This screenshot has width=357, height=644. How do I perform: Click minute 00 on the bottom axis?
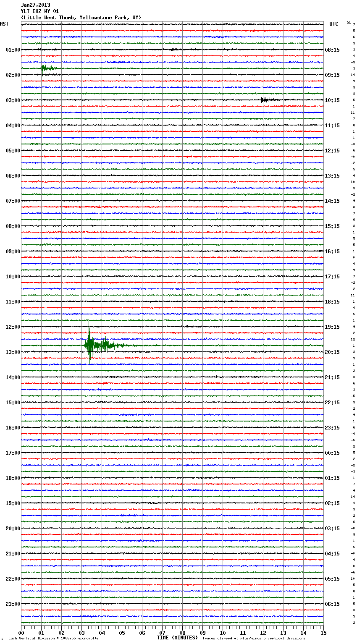pyautogui.click(x=21, y=633)
